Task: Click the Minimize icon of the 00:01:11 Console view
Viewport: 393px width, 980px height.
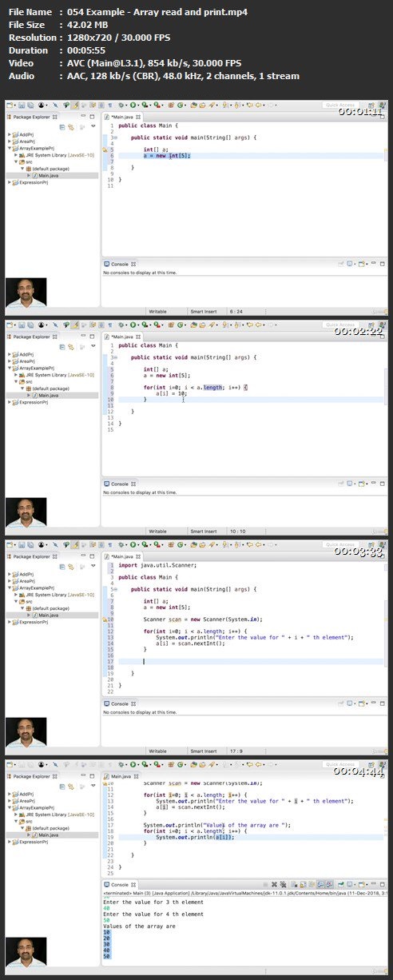Action: (x=373, y=263)
